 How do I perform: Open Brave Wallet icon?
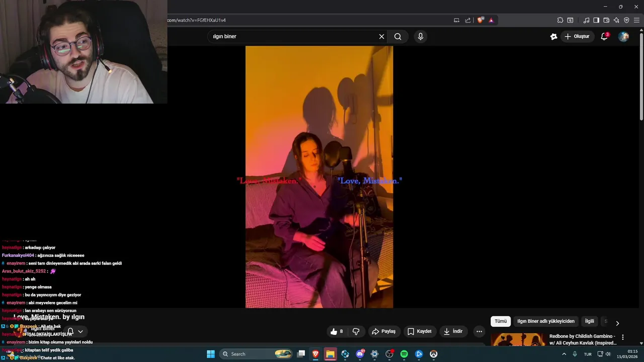point(606,20)
